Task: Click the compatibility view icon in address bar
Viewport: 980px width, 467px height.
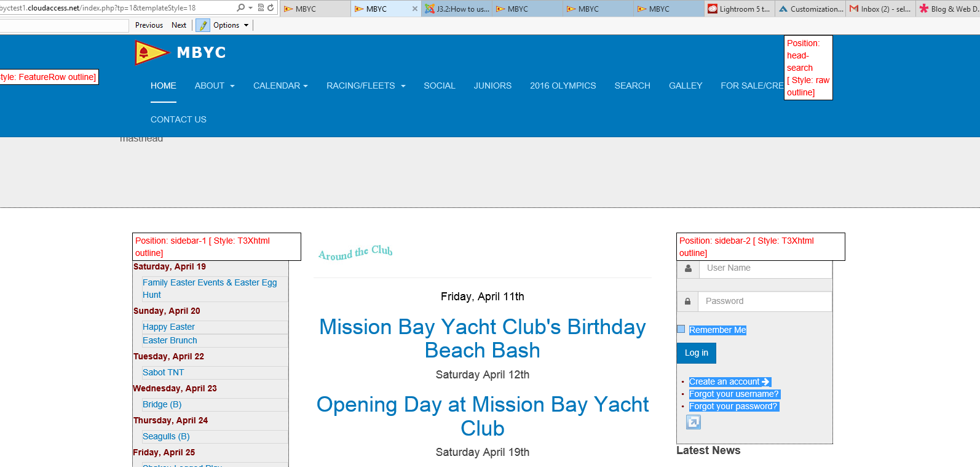Action: (x=261, y=8)
